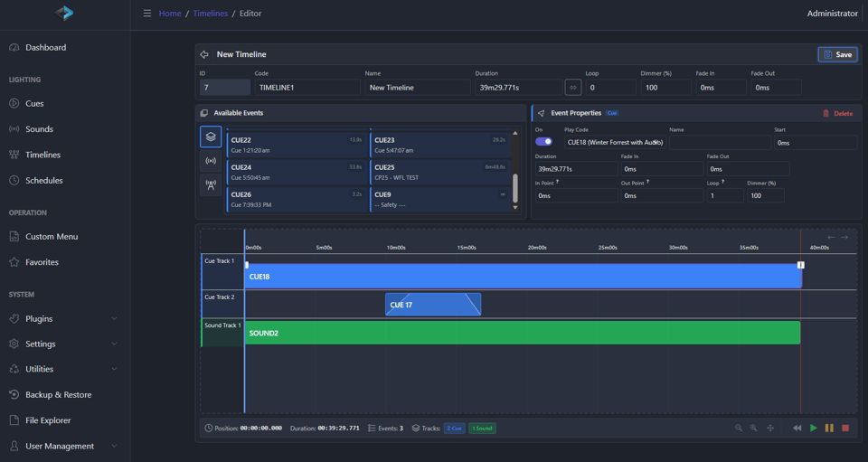Viewport: 868px width, 462px height.
Task: Expand the Settings submenu chevron
Action: (114, 344)
